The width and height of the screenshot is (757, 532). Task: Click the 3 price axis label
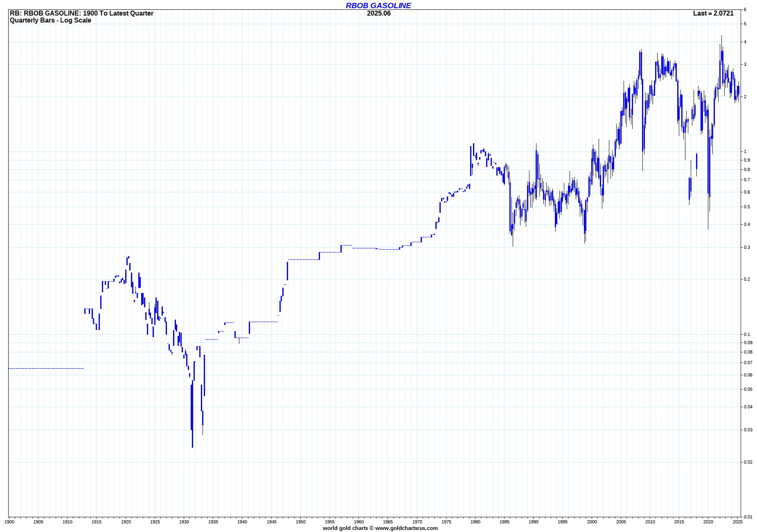(x=745, y=64)
